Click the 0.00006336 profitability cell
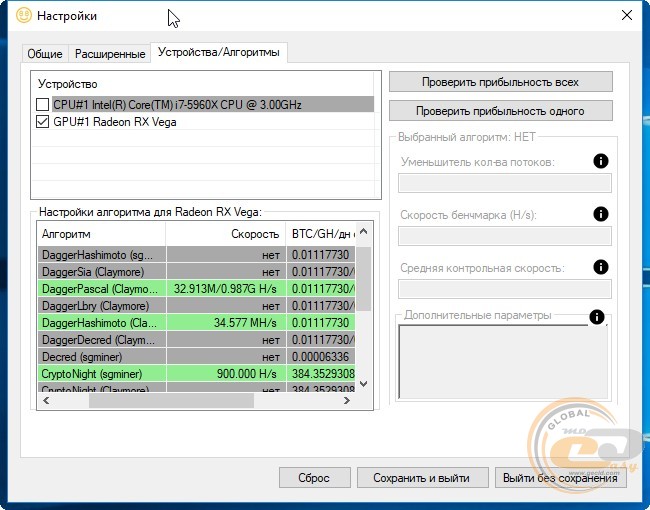This screenshot has width=650, height=510. click(x=321, y=357)
